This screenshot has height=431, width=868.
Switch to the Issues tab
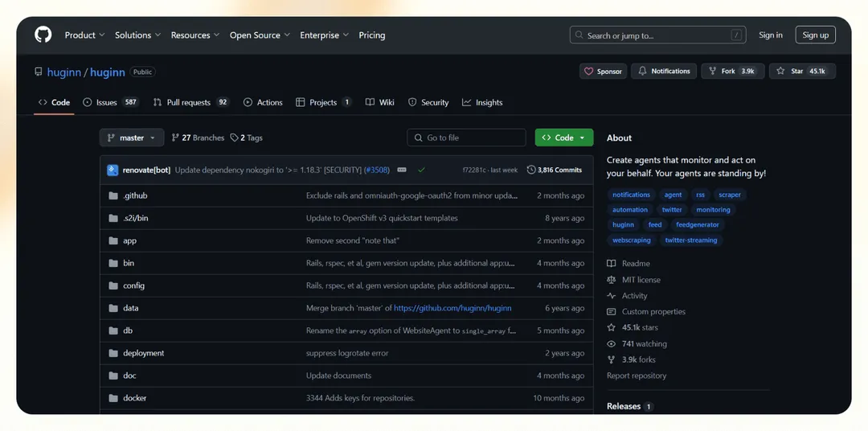click(111, 102)
